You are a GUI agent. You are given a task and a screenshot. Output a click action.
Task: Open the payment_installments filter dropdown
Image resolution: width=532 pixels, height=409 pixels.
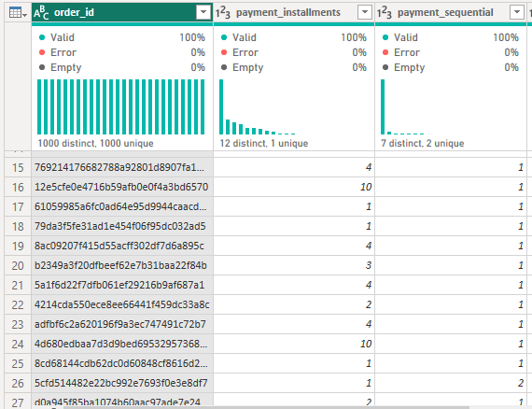click(365, 13)
